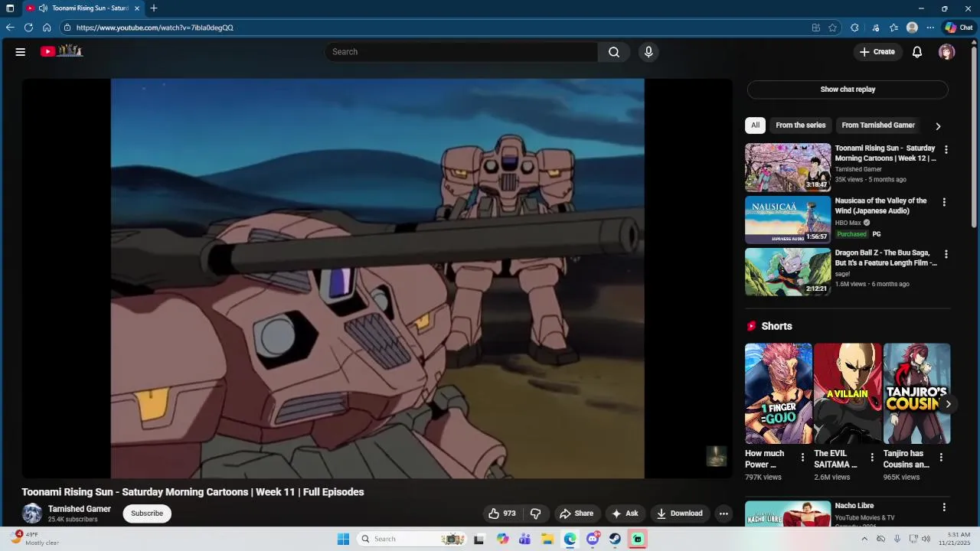This screenshot has height=551, width=980.
Task: Open the Copilot Chat button in Edge
Action: pyautogui.click(x=959, y=28)
